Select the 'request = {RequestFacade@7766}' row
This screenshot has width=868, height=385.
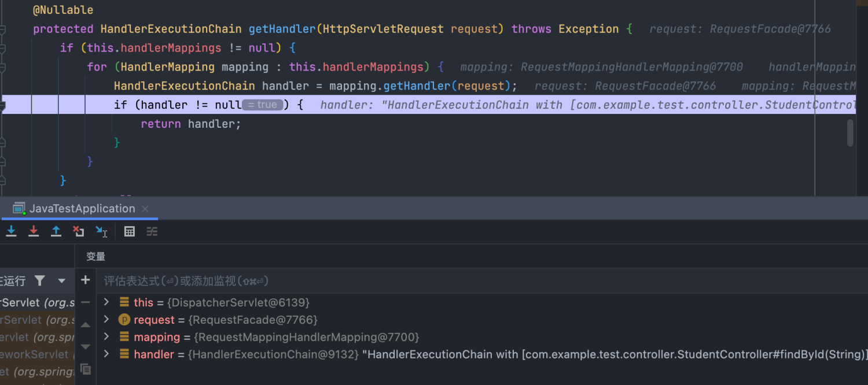482,320
